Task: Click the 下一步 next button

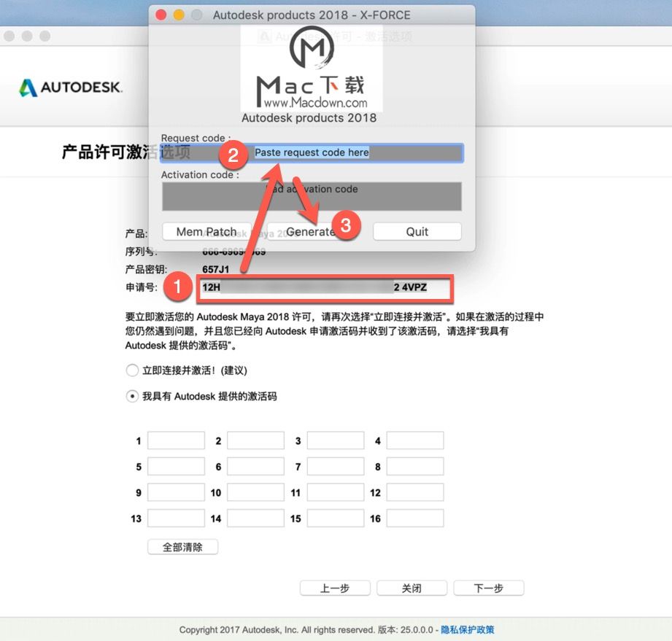Action: click(489, 588)
